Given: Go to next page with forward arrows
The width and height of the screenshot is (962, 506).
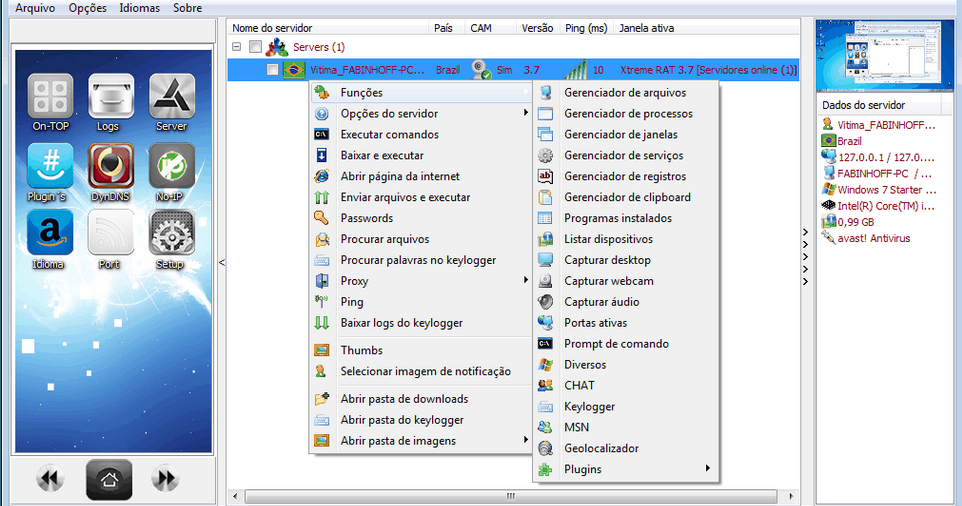Looking at the screenshot, I should click(166, 479).
